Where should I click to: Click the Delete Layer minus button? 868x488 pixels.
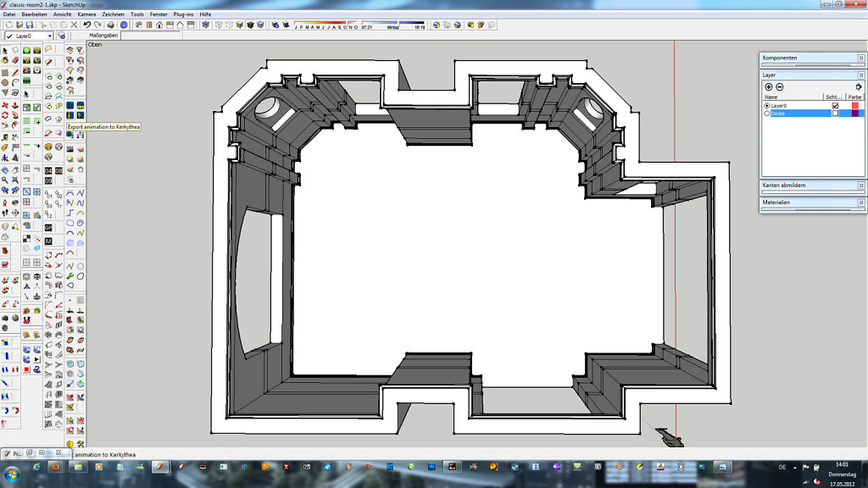(x=780, y=87)
